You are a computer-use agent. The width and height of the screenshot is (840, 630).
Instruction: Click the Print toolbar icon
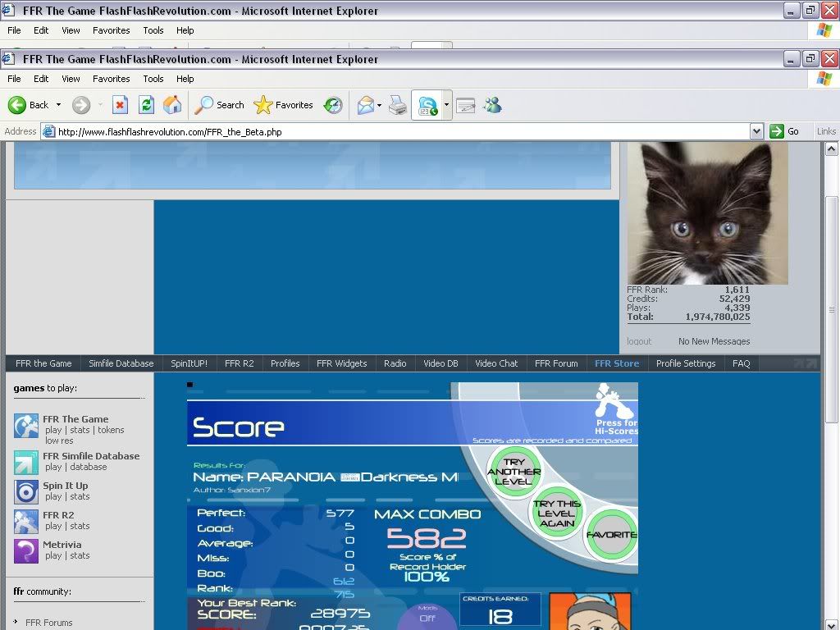(397, 105)
